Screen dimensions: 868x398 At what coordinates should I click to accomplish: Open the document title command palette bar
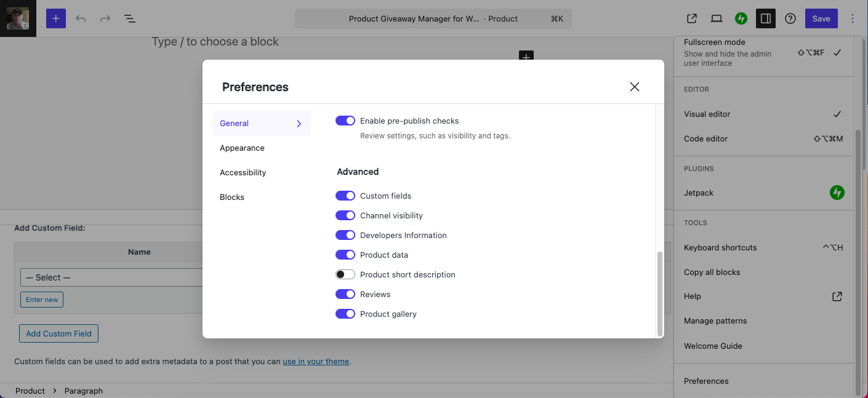click(x=433, y=18)
